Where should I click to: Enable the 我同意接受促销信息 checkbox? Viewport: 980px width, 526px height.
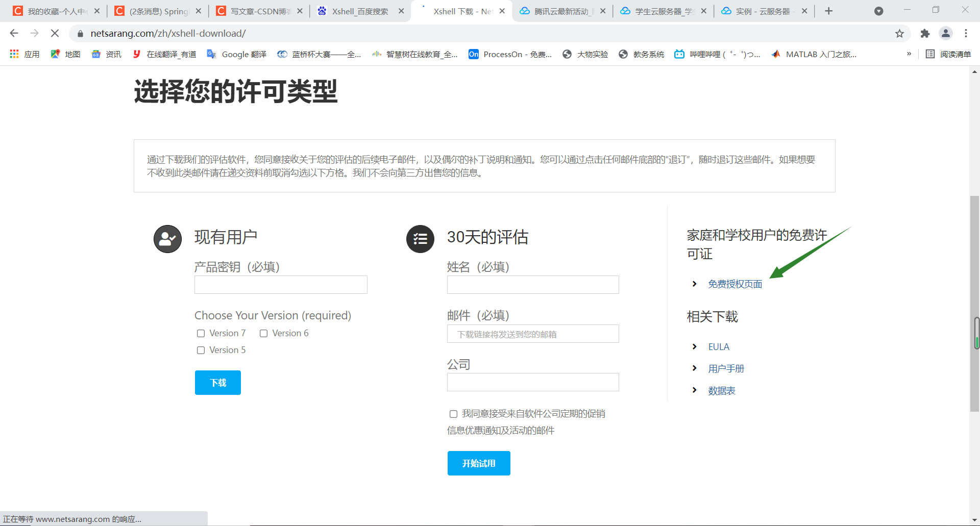(x=453, y=414)
